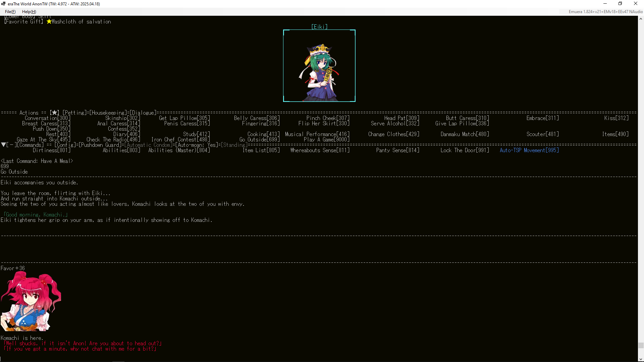Collapse commands with the down-triangle arrow
The height and width of the screenshot is (362, 644).
(3, 145)
